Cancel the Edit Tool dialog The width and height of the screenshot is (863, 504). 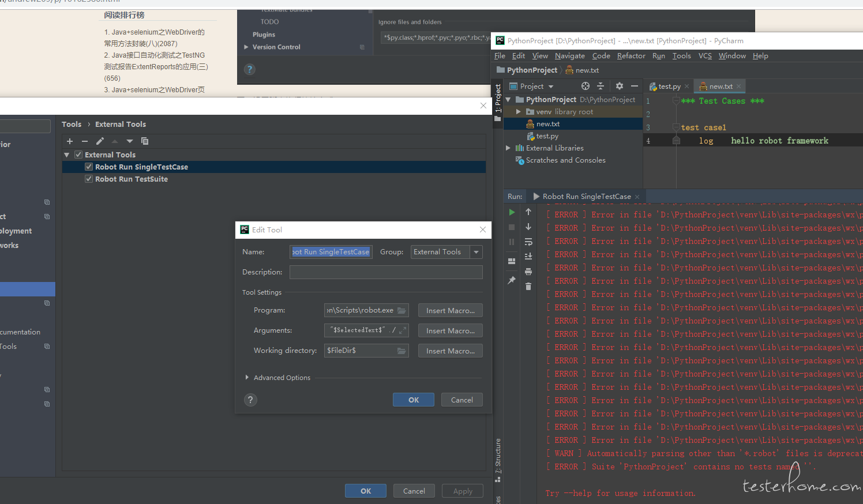tap(462, 400)
